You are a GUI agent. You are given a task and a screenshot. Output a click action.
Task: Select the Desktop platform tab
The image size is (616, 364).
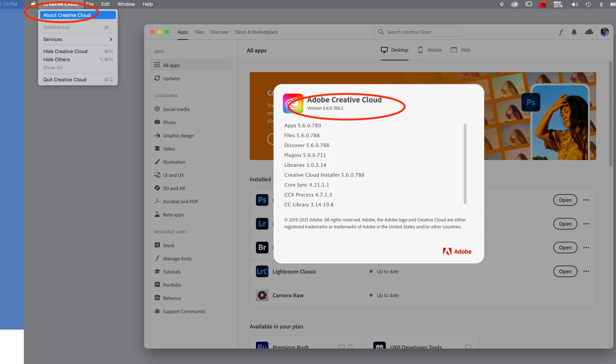[395, 50]
